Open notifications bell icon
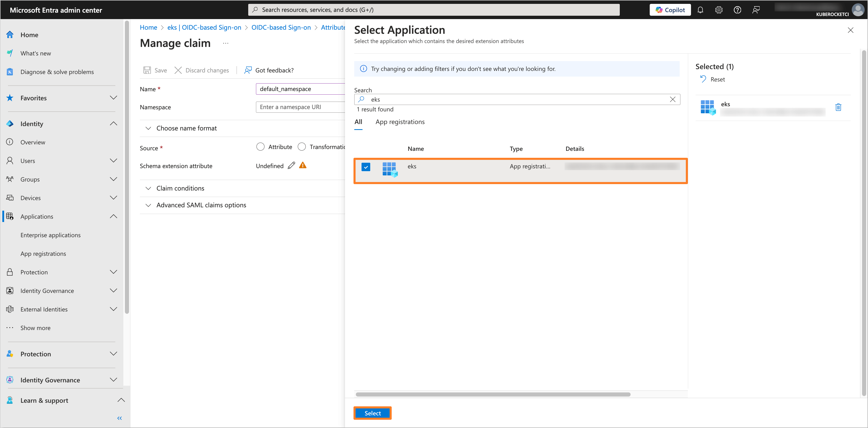The width and height of the screenshot is (868, 428). 700,10
